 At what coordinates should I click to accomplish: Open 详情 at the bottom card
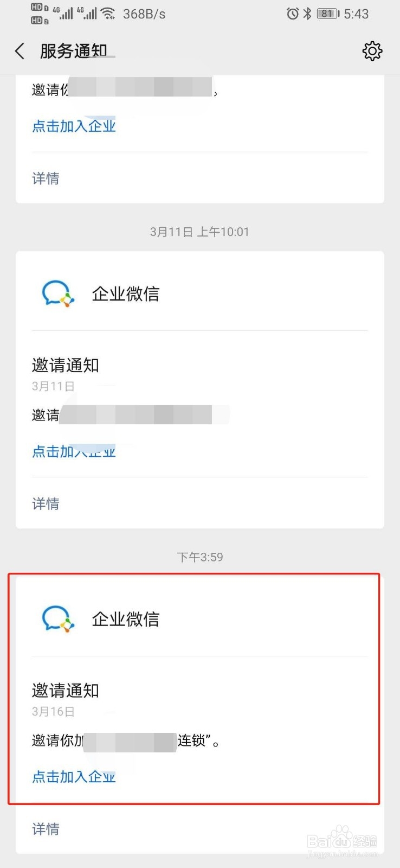(x=46, y=829)
